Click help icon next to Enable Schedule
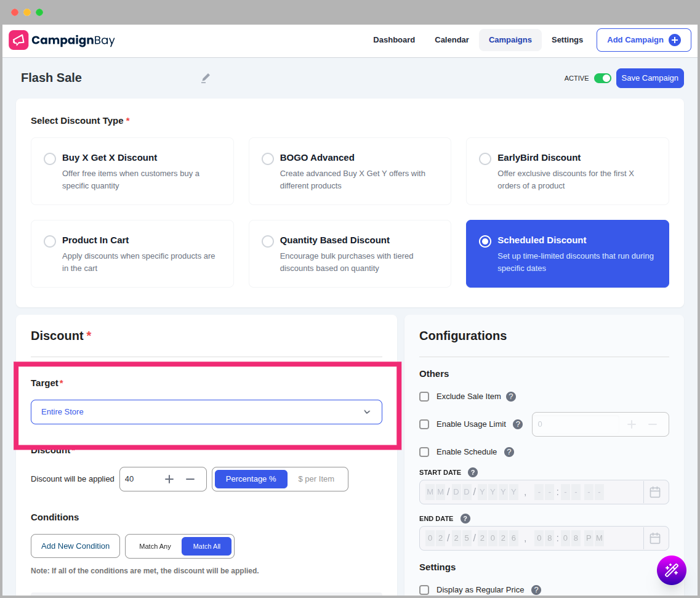Screen dimensions: 700x598 click(x=509, y=452)
